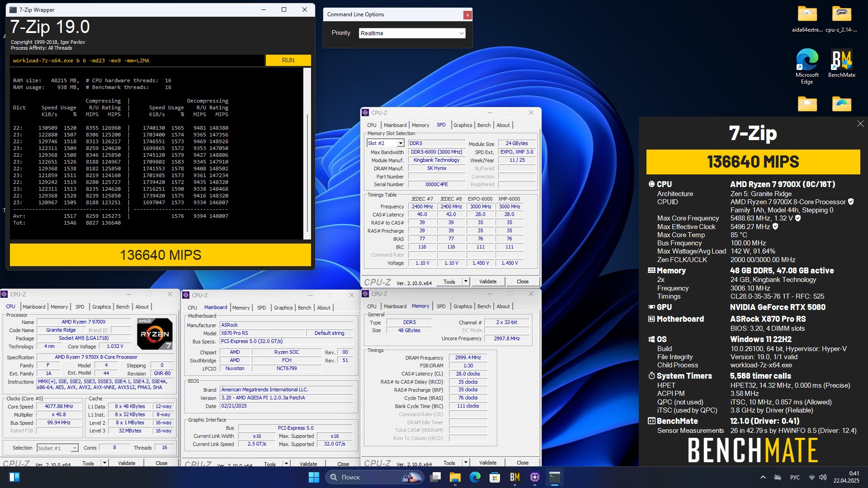The width and height of the screenshot is (868, 488).
Task: Open the aida64extreme folder on desktop
Action: coord(807,19)
